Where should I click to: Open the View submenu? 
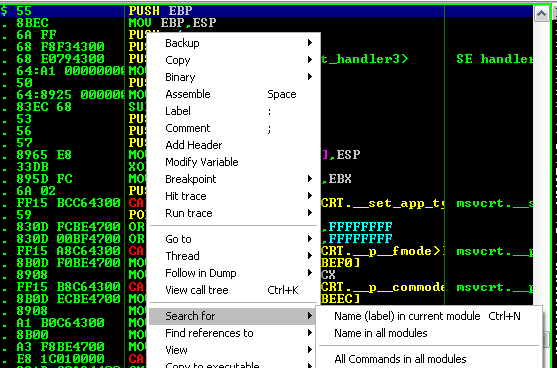click(x=233, y=350)
